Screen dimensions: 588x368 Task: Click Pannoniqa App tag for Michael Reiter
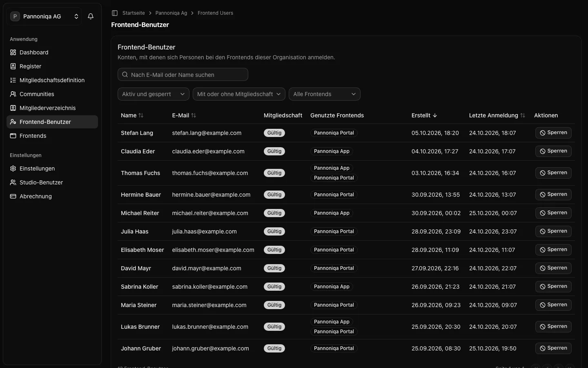pos(332,213)
